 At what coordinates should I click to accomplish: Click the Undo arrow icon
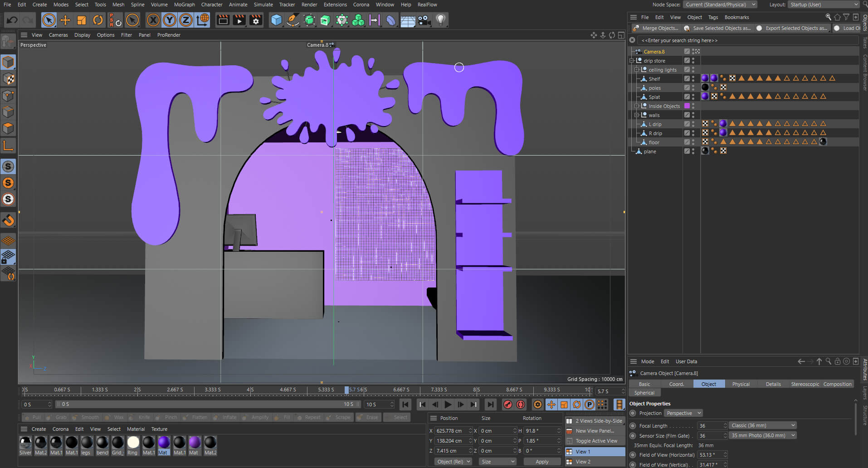(12, 20)
